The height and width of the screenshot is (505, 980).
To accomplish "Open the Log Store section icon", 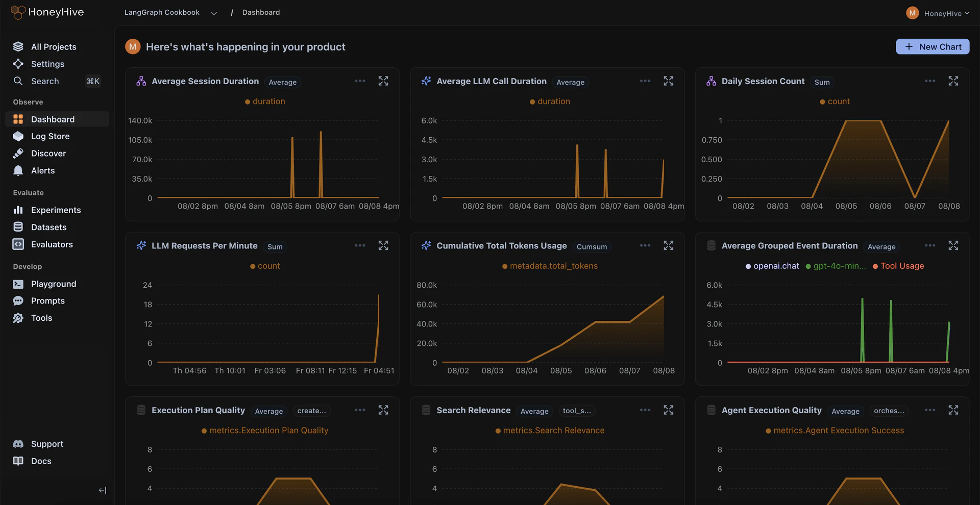I will coord(18,136).
